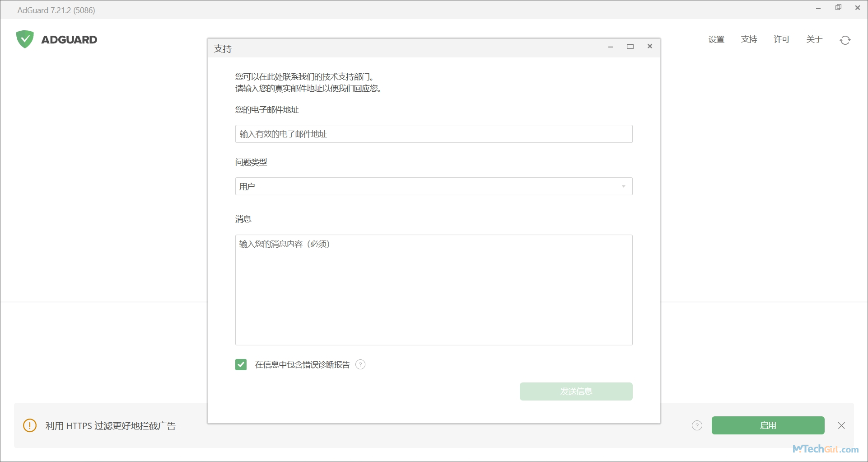Image resolution: width=868 pixels, height=462 pixels.
Task: Click the dropdown arrow beside 用户
Action: tap(623, 186)
